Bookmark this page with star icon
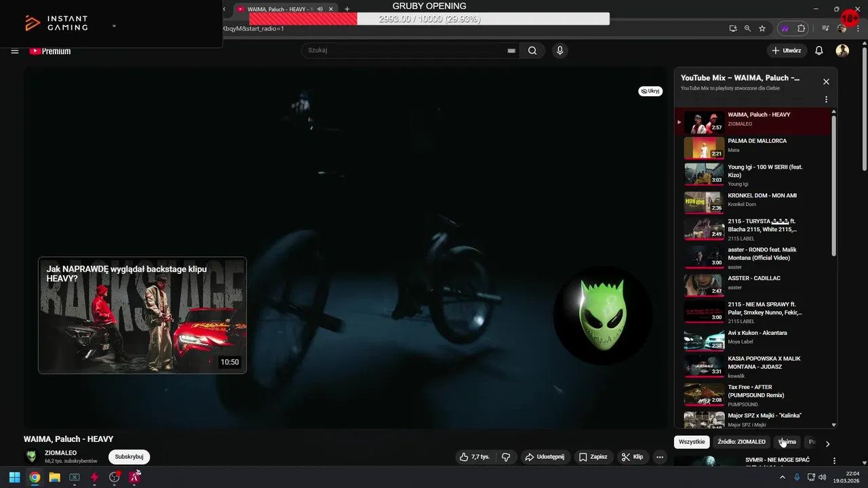This screenshot has height=488, width=868. click(x=762, y=28)
